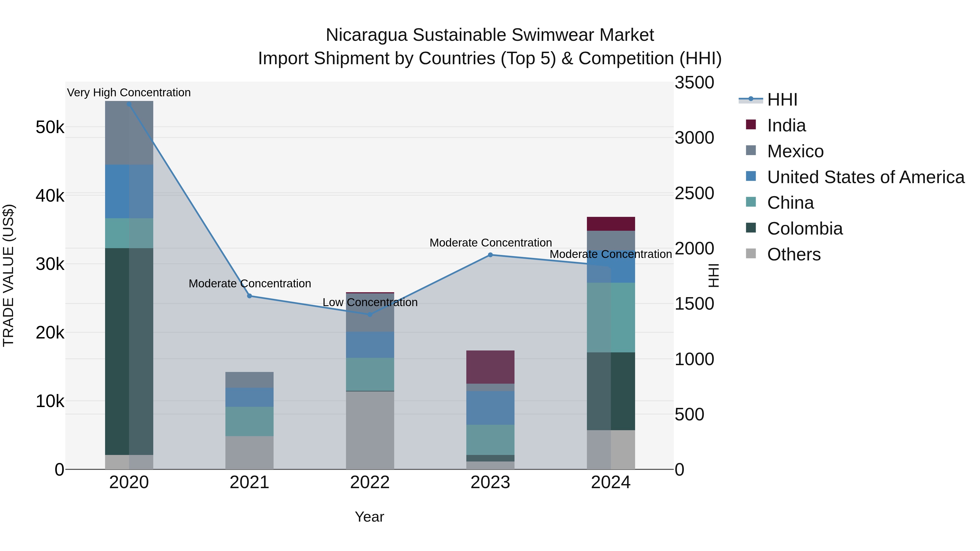Click the 2024 x-axis label
The image size is (980, 551).
(611, 482)
